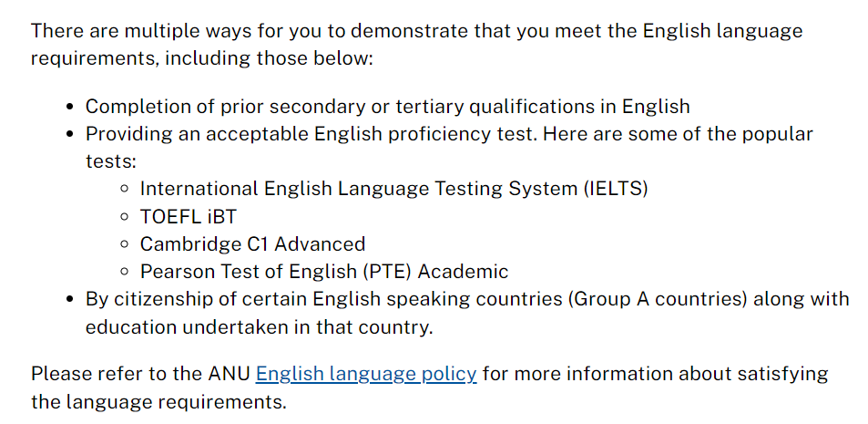Click 'the language requirements.' closing line

[158, 401]
